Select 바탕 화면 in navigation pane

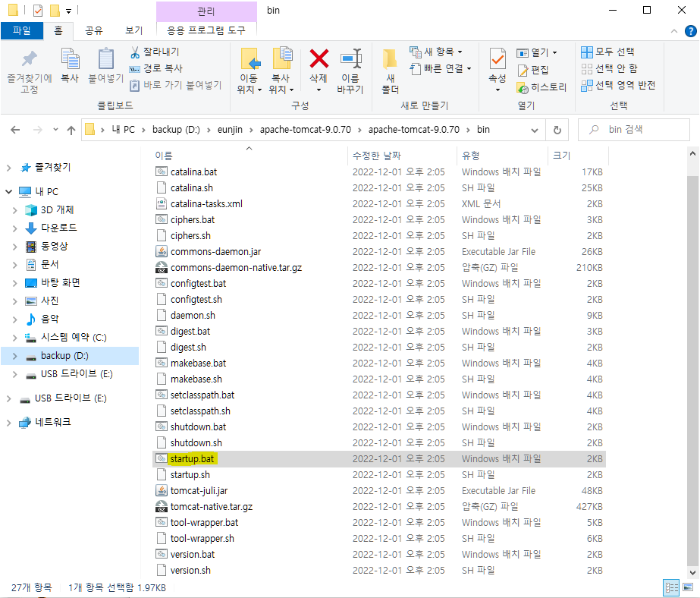click(x=60, y=283)
